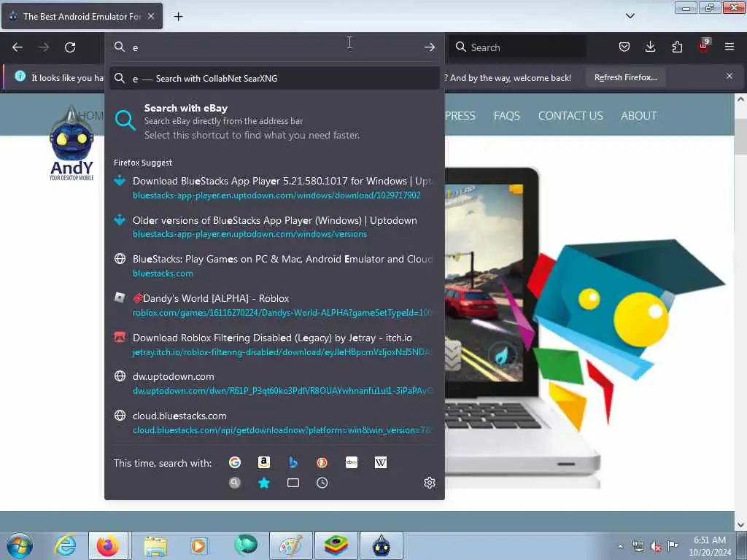Open the Pocket save icon
Screen dimensions: 747x560
(x=624, y=47)
